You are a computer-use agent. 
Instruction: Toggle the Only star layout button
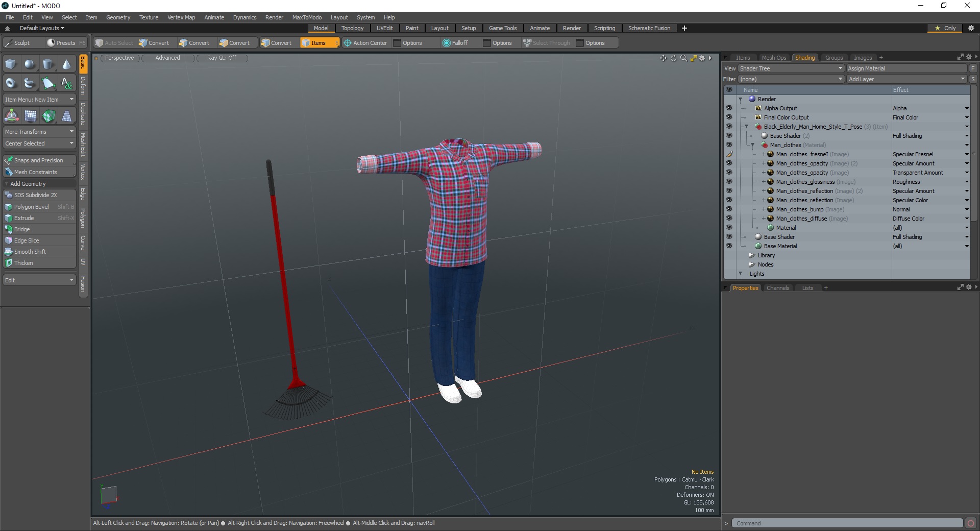(x=945, y=28)
